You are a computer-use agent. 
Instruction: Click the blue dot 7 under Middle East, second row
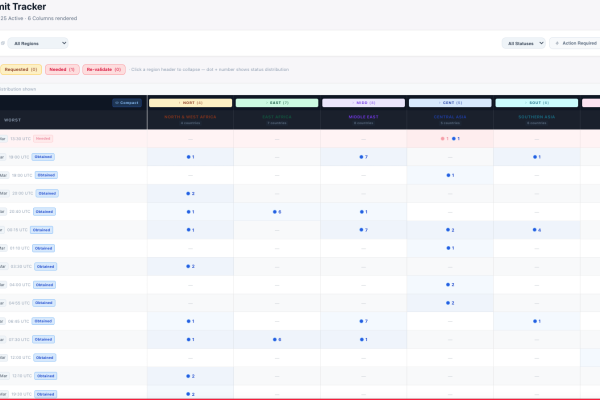[x=364, y=157]
